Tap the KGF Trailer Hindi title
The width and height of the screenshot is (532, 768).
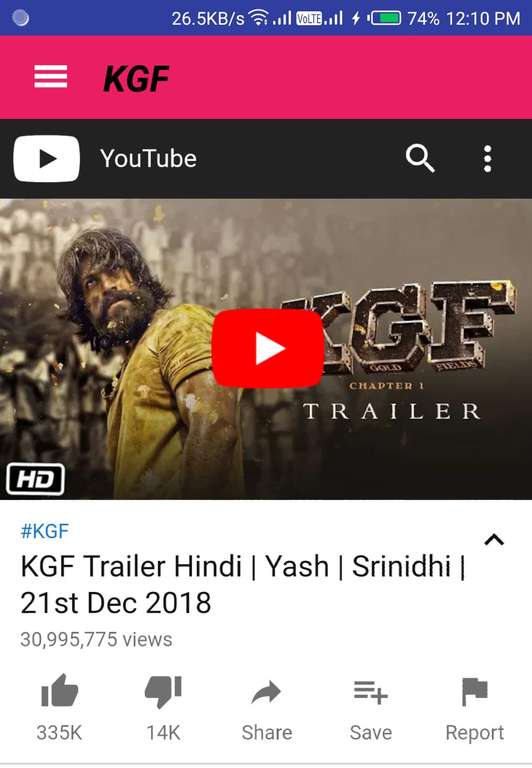[243, 585]
